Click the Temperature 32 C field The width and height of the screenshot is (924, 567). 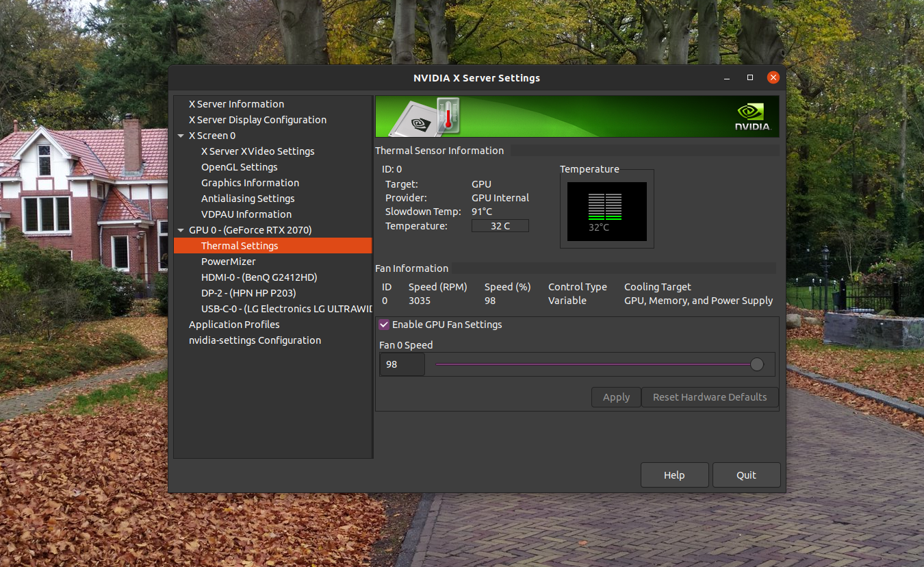500,226
